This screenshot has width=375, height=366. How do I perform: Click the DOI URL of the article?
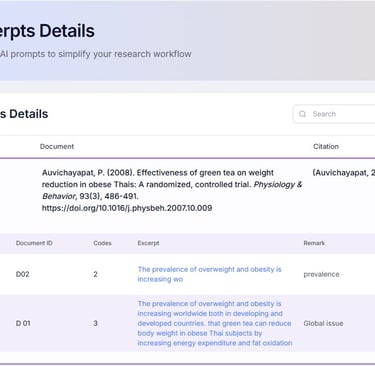[127, 208]
